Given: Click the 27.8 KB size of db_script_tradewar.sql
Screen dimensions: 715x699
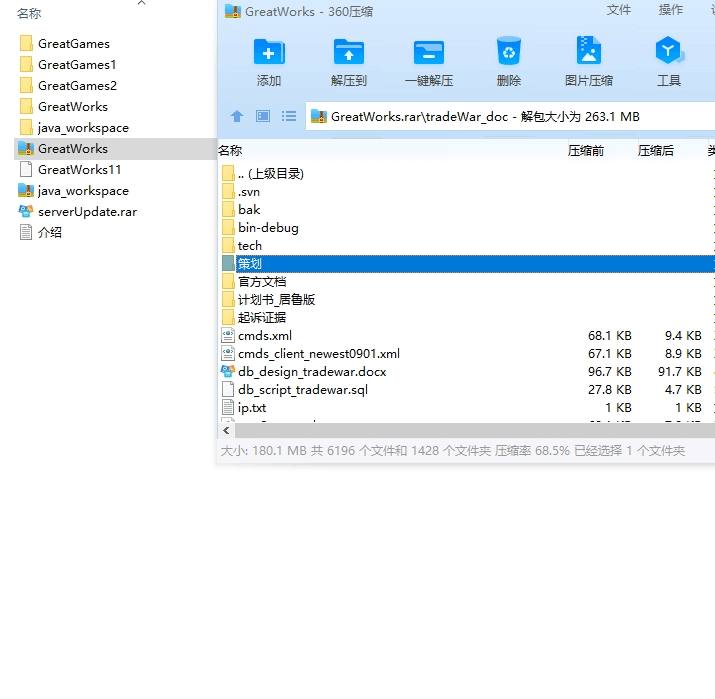Looking at the screenshot, I should tap(610, 390).
